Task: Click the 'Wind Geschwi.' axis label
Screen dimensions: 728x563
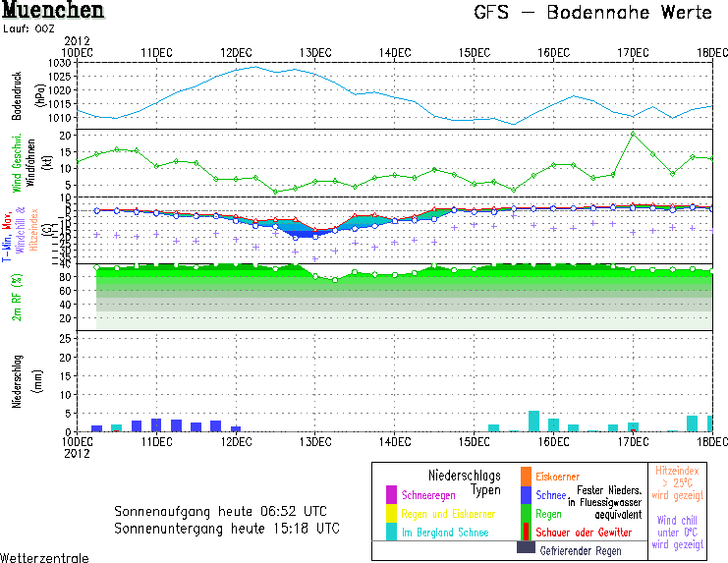Action: coord(17,163)
